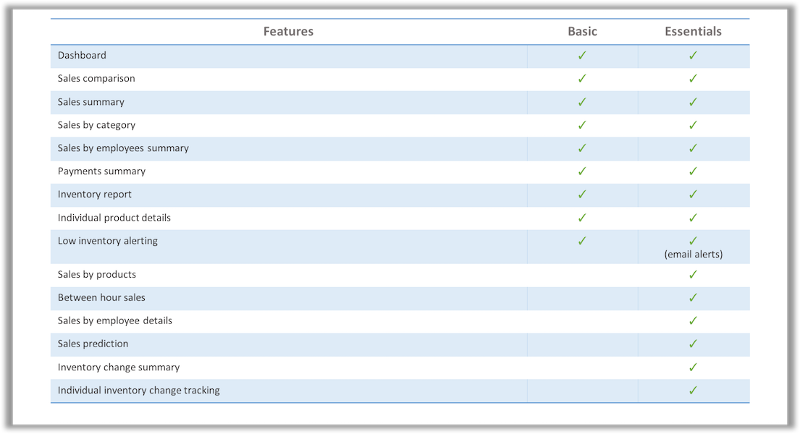Select the Basic column header
Image resolution: width=800 pixels, height=434 pixels.
(x=582, y=32)
